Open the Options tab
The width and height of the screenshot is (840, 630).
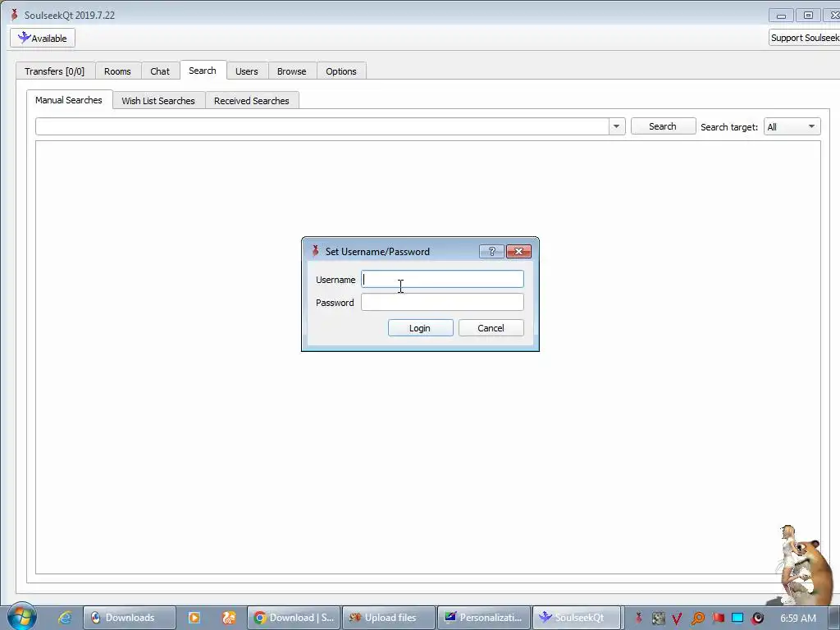341,71
